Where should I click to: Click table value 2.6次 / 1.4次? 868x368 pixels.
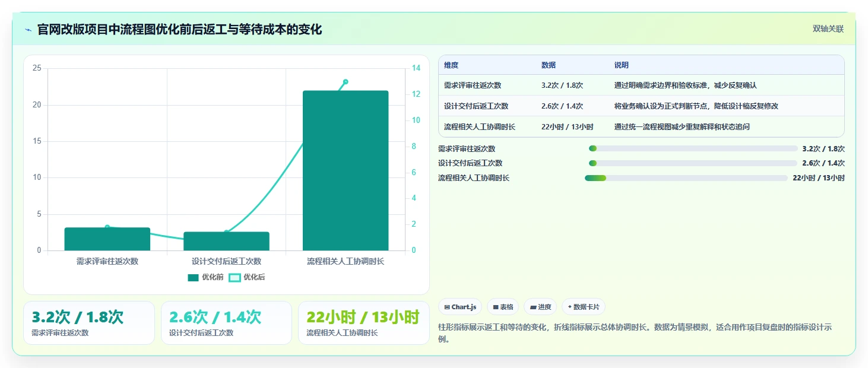(562, 106)
